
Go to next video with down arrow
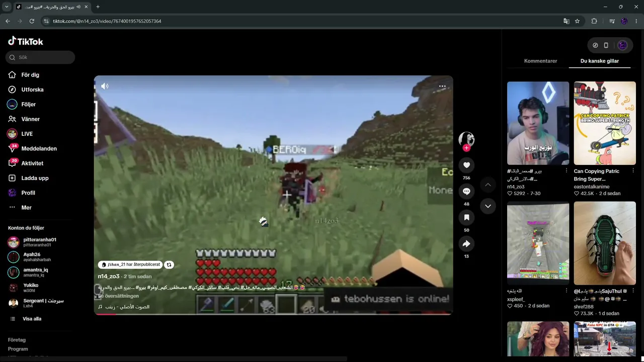click(488, 206)
